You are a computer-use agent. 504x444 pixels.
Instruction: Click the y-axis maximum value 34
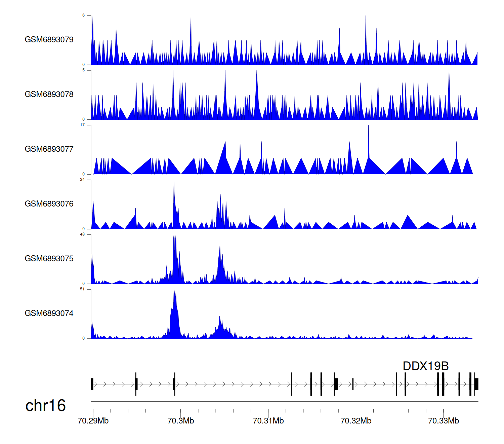82,180
